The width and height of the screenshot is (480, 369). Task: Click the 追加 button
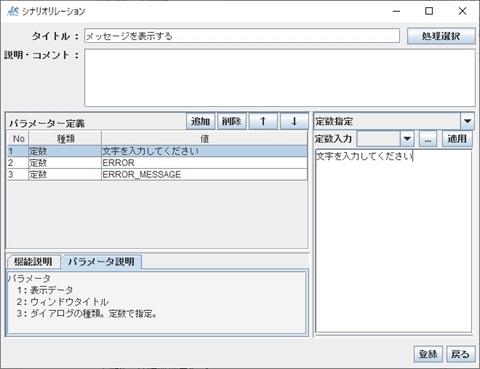pyautogui.click(x=200, y=121)
